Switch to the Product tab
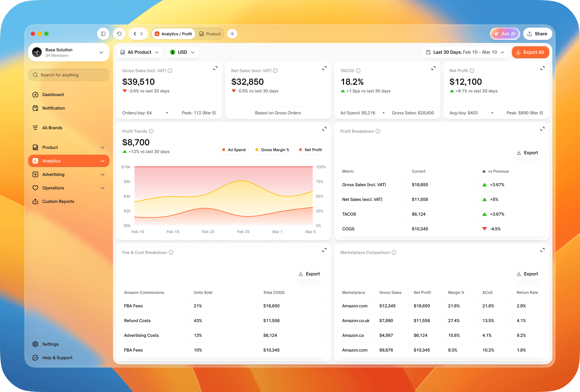The image size is (580, 392). (x=210, y=34)
